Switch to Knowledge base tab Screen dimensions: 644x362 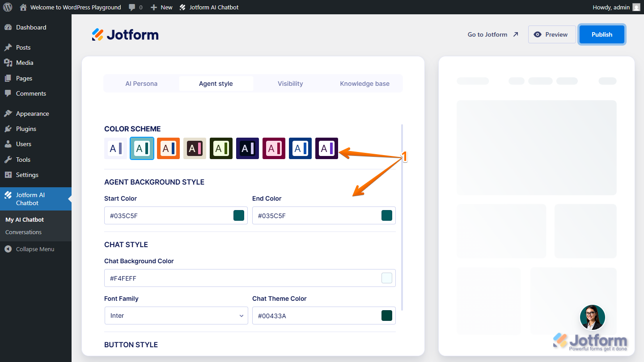[x=364, y=84]
